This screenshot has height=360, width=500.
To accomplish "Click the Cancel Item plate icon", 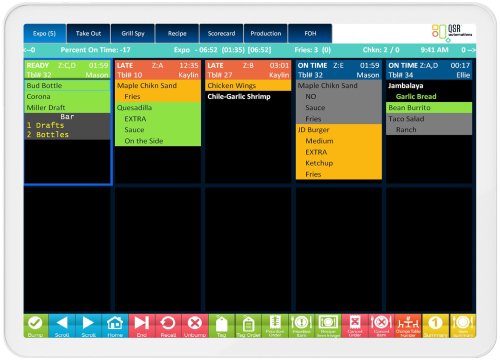I will 382,326.
